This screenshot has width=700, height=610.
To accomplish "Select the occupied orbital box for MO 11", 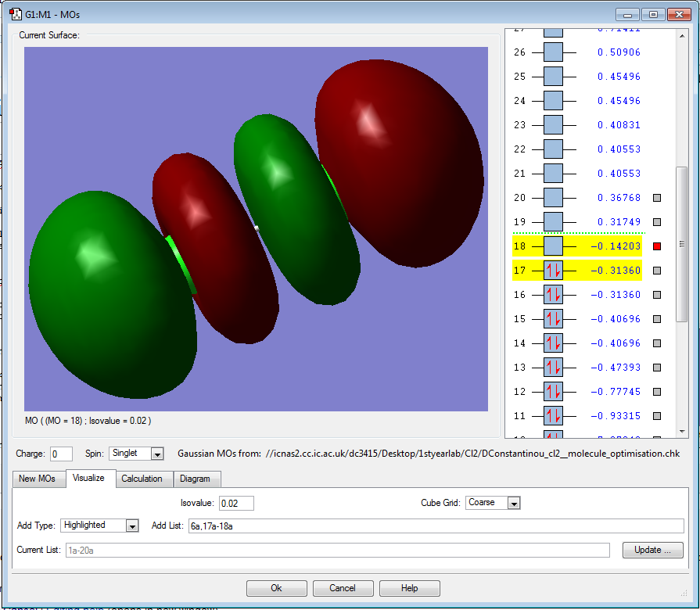I will (x=553, y=416).
